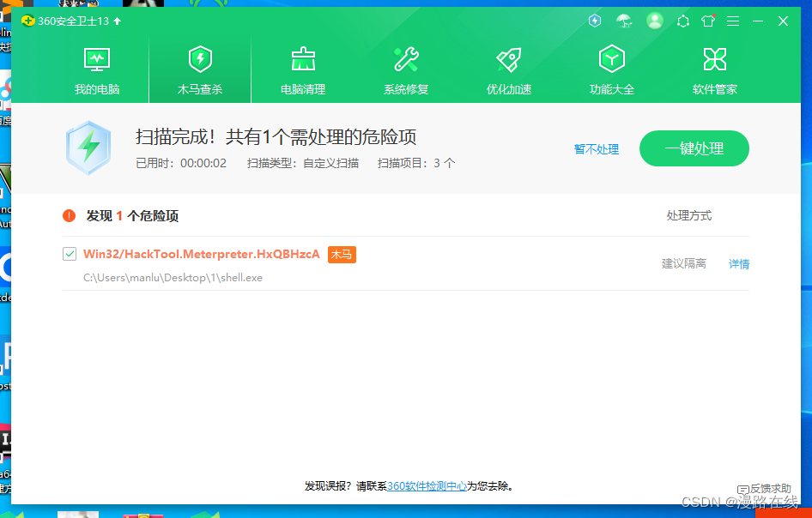Close the 360安全卫士 window
The image size is (812, 518).
pyautogui.click(x=783, y=21)
